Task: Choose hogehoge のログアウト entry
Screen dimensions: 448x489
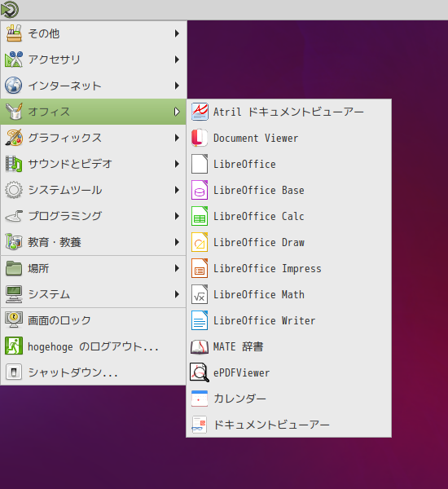Action: [x=93, y=346]
